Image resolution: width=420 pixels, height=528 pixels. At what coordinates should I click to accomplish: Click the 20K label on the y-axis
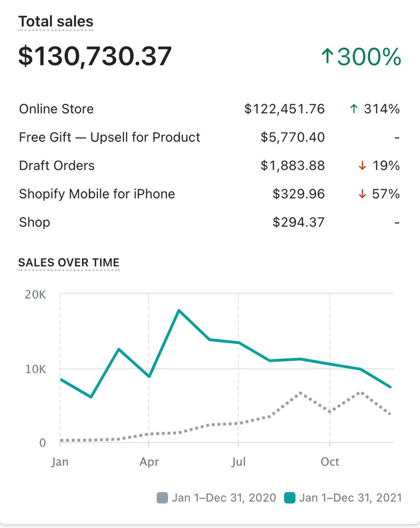(35, 294)
